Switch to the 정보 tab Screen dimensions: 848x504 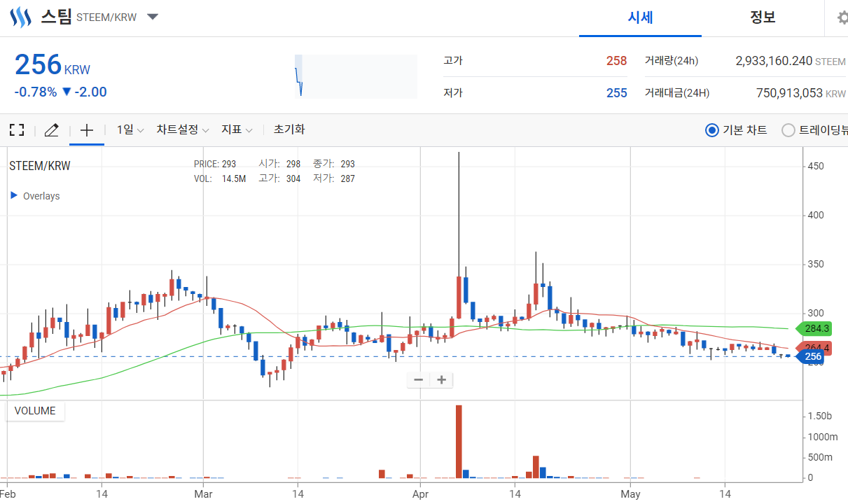coord(763,17)
